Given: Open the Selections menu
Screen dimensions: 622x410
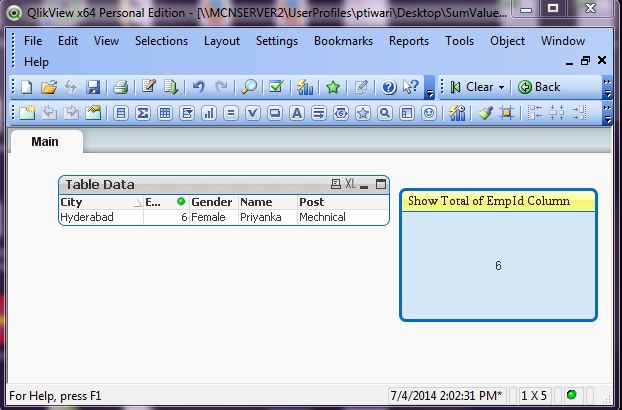Looking at the screenshot, I should point(161,41).
